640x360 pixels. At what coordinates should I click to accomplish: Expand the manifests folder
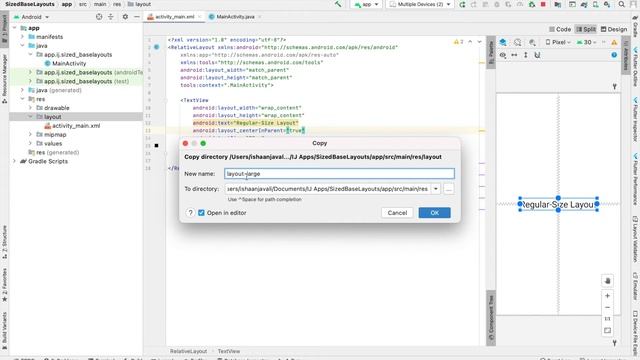point(23,37)
